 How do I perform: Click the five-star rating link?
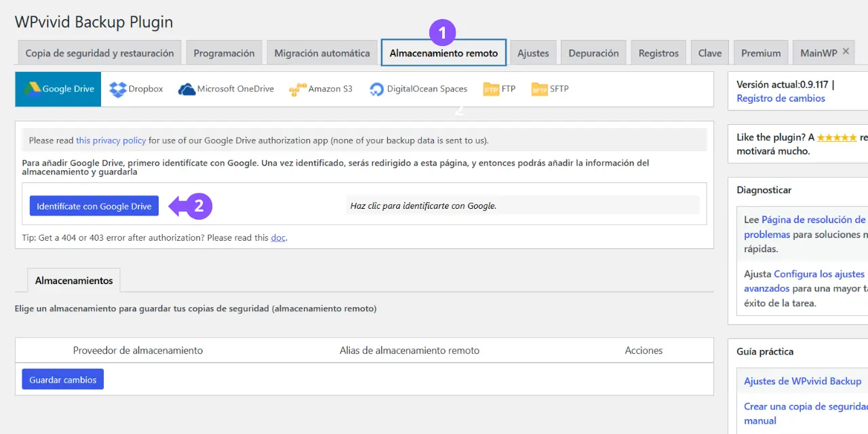coord(836,137)
